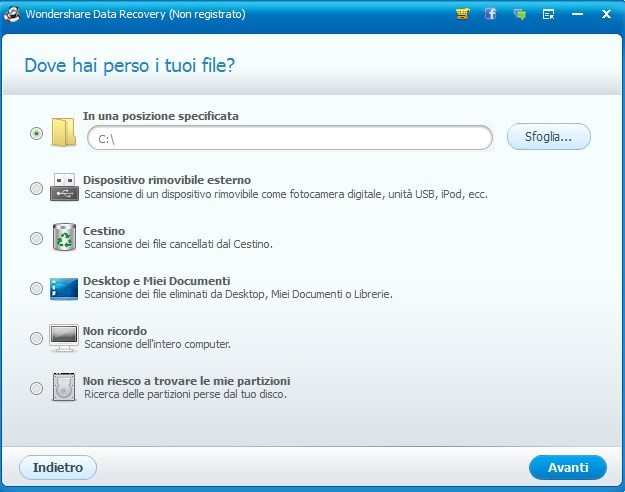
Task: Click the Avanti button
Action: point(568,467)
